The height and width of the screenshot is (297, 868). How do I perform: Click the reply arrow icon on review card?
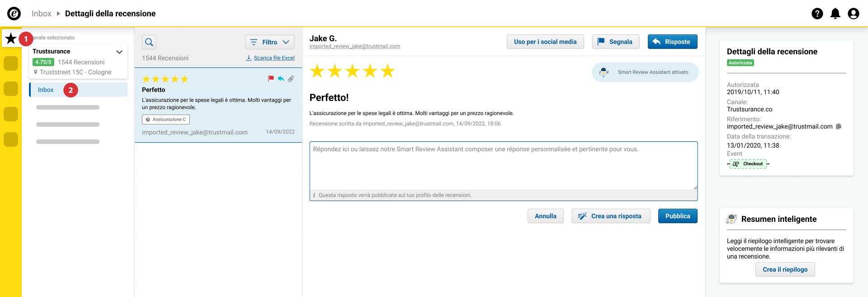pyautogui.click(x=281, y=79)
